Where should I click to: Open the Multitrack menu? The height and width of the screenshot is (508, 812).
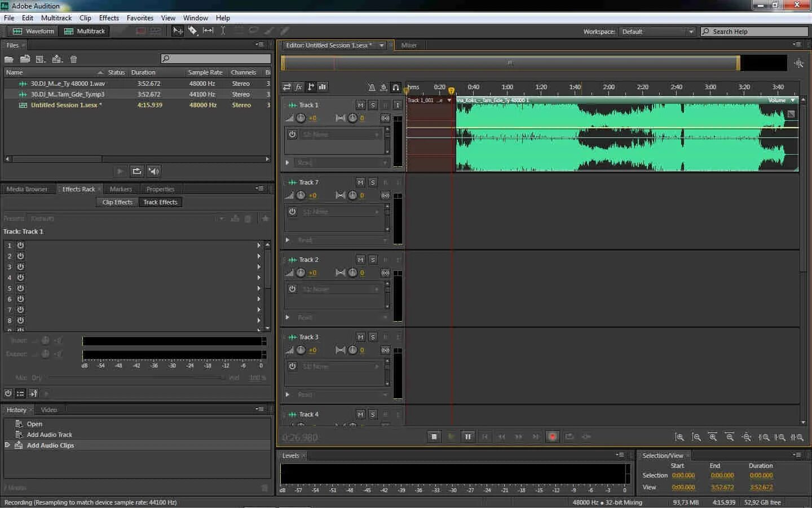[56, 17]
